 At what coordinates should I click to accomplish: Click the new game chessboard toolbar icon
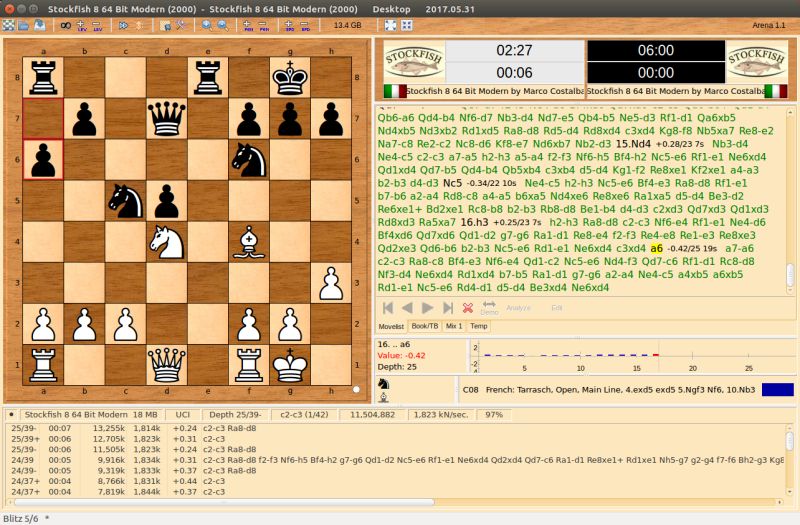coord(9,25)
